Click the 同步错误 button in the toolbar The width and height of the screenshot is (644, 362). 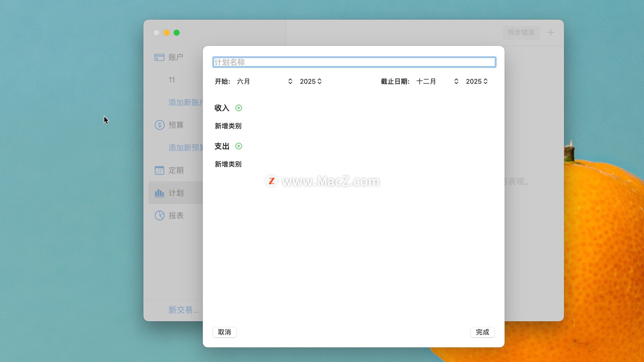tap(521, 33)
